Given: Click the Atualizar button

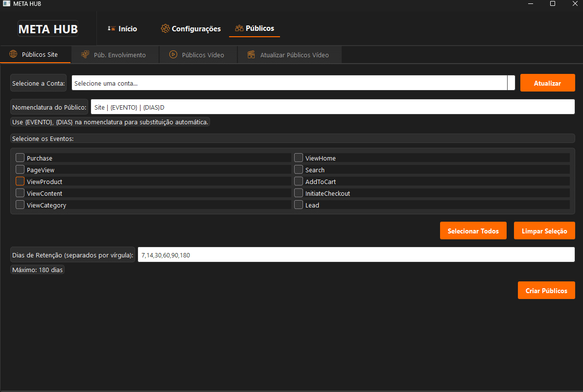Looking at the screenshot, I should click(547, 83).
